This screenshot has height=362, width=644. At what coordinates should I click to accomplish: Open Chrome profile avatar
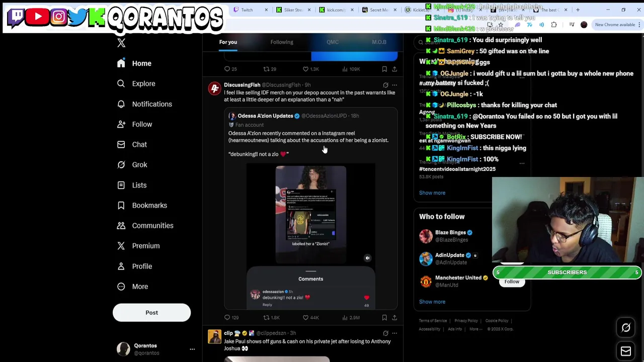coord(584,25)
